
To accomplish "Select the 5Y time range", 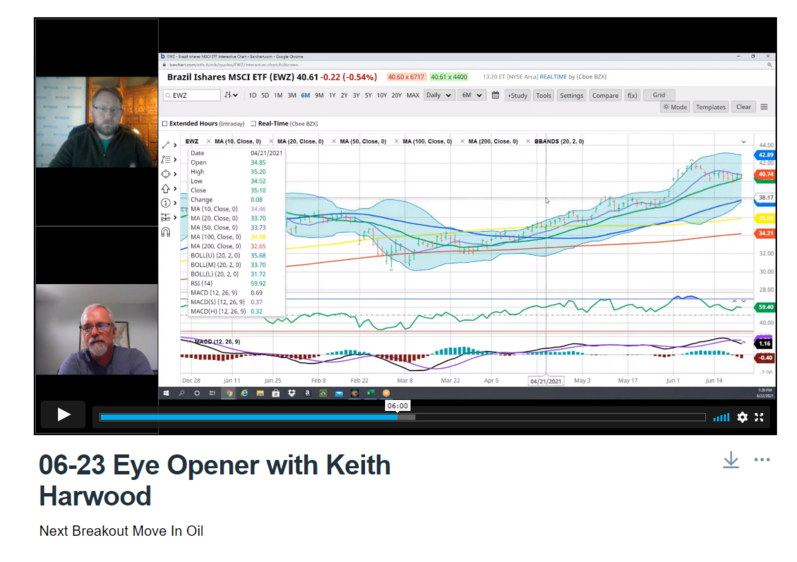I will coord(368,95).
